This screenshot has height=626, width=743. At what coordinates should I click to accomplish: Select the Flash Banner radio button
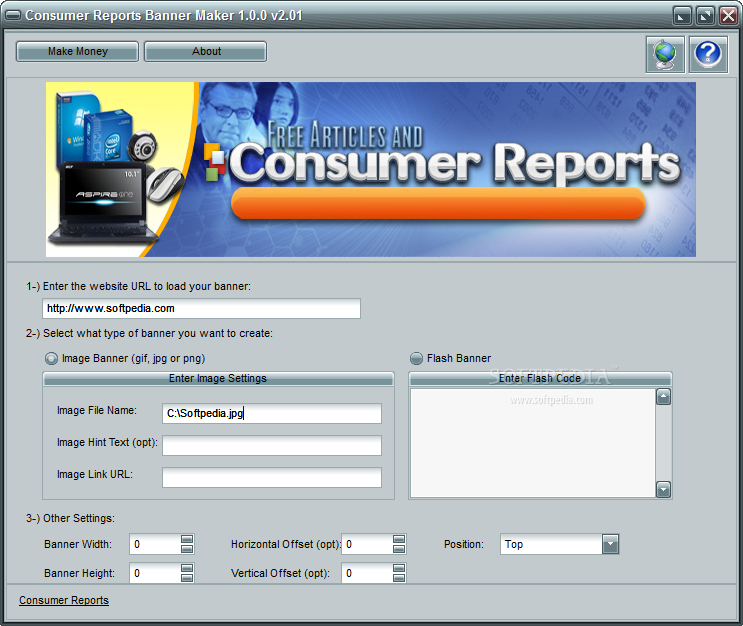point(416,359)
